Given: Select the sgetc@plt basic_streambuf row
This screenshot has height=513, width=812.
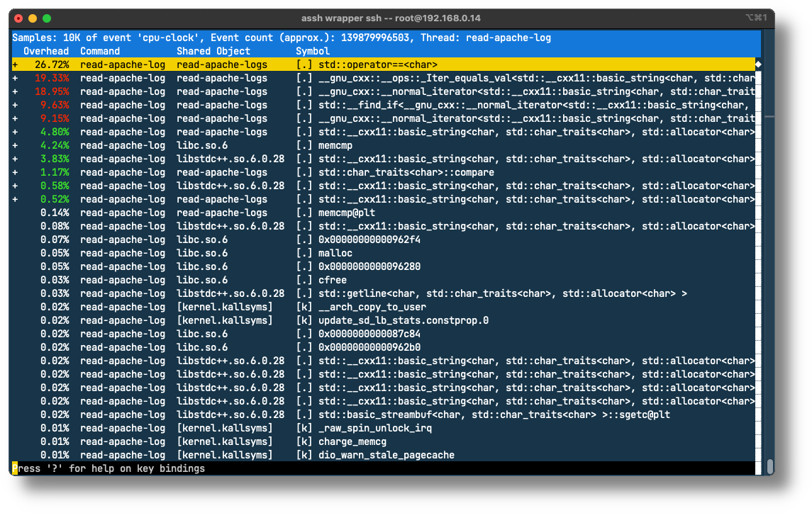Looking at the screenshot, I should point(384,415).
